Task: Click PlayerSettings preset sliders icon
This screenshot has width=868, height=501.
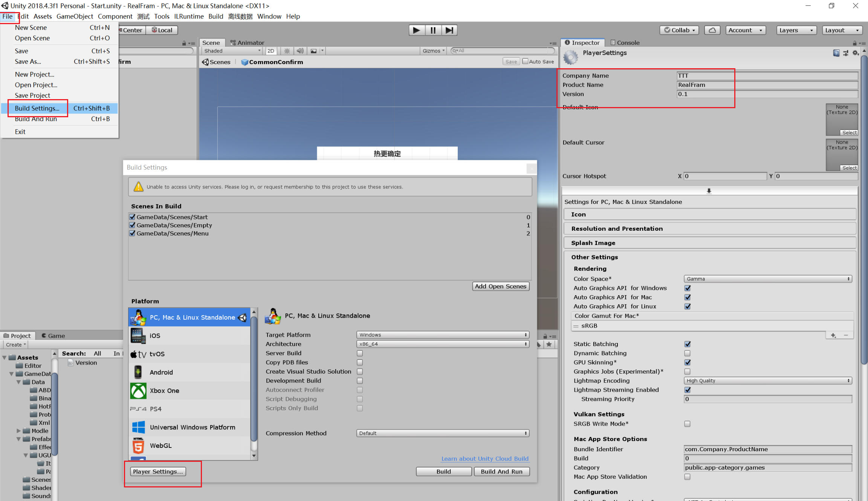Action: click(x=846, y=53)
